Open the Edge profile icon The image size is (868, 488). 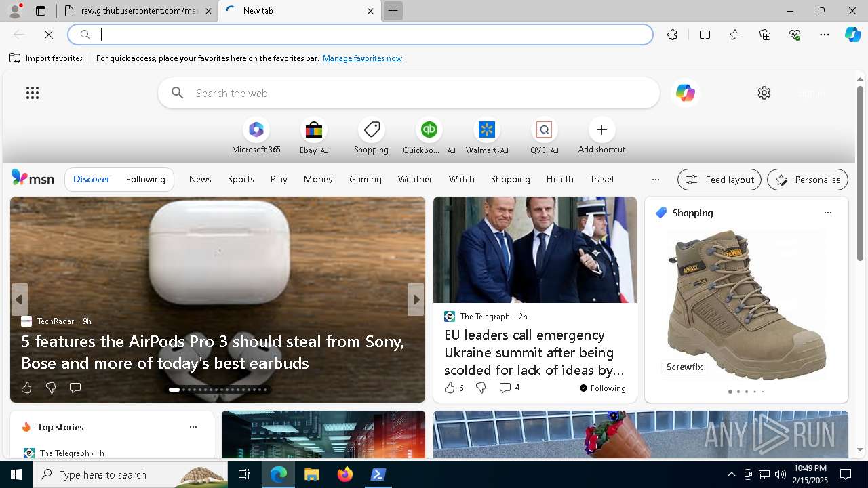14,11
